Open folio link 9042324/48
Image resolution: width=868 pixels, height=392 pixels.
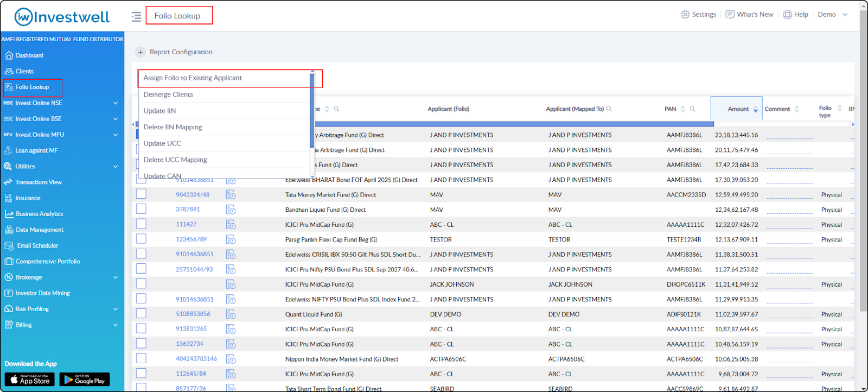point(193,195)
